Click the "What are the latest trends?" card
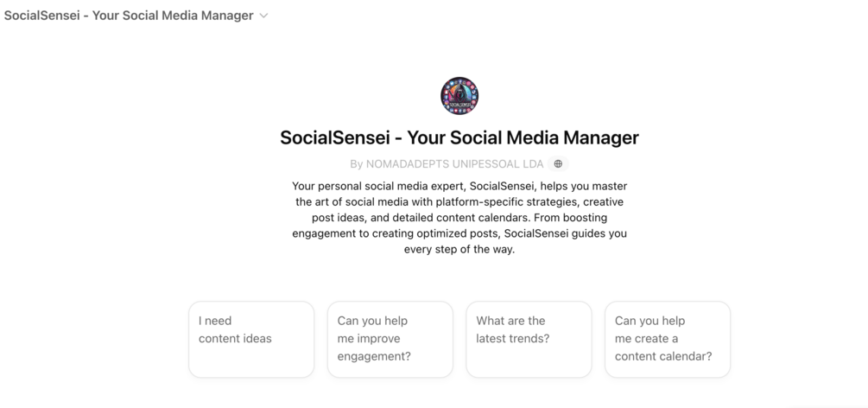The width and height of the screenshot is (868, 408). pyautogui.click(x=529, y=339)
